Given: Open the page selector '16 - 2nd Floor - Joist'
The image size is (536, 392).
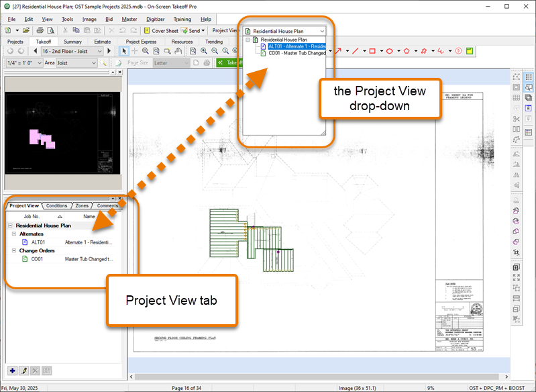Looking at the screenshot, I should coord(72,51).
